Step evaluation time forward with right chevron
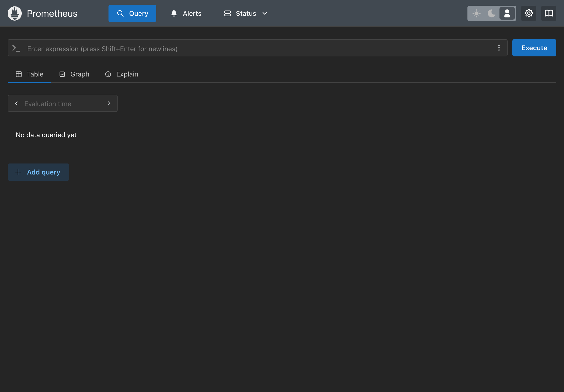Viewport: 564px width, 392px height. [x=109, y=103]
